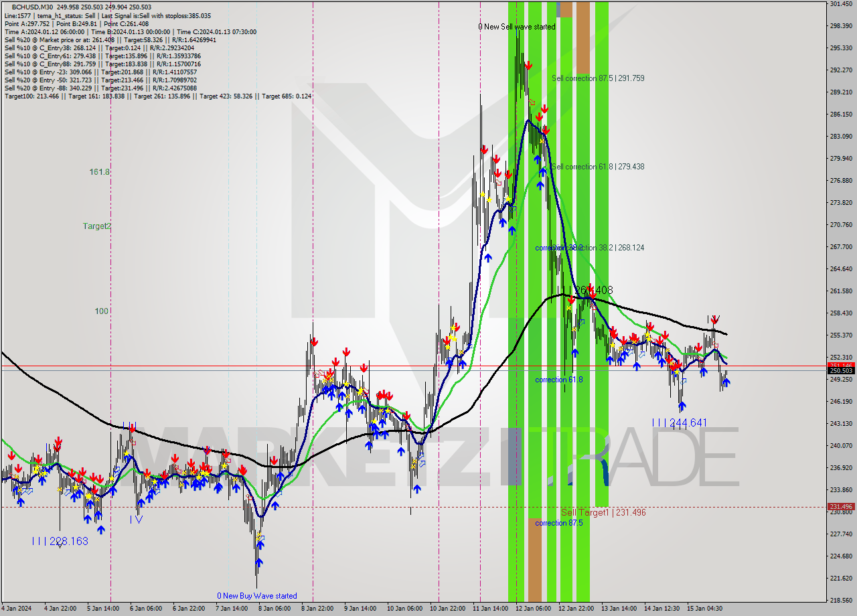Click the green '100' level label
The image size is (857, 616).
(x=101, y=311)
